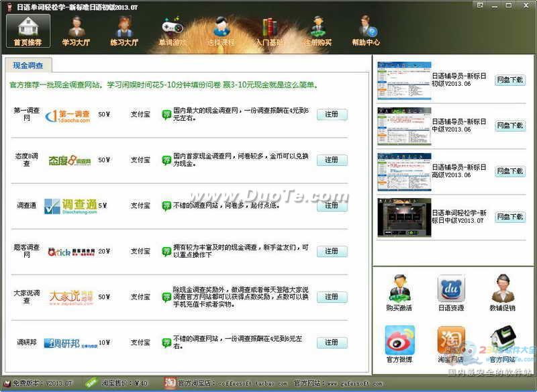Open the 日语单词轻松学 新标日中级 thumbnail
This screenshot has width=537, height=392.
click(404, 217)
